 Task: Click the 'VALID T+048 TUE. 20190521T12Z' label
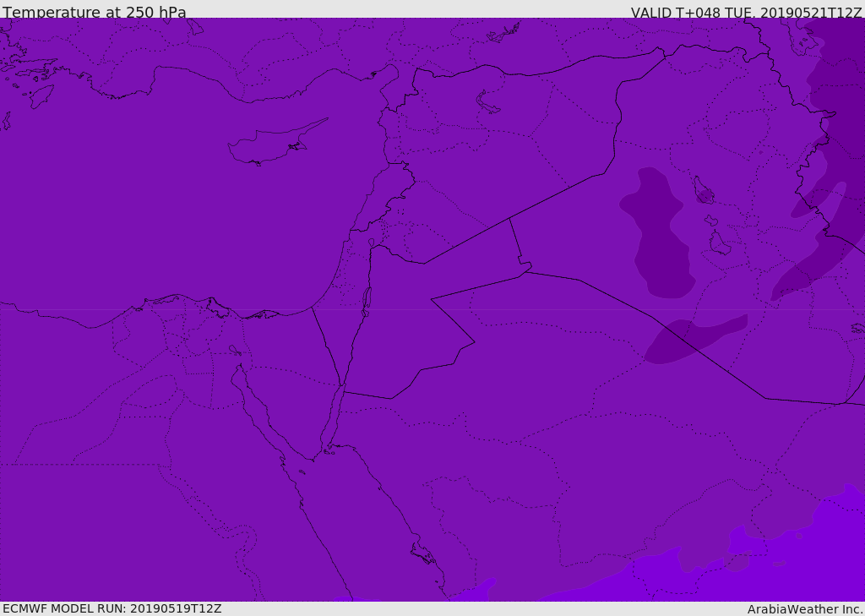[747, 12]
